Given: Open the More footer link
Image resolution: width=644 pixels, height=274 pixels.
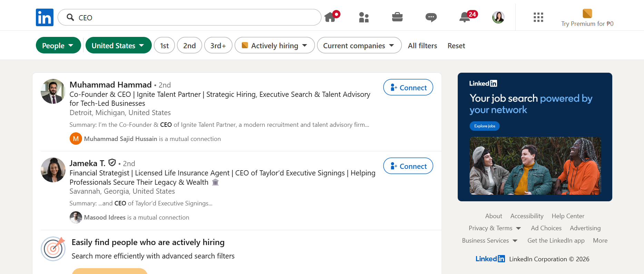Looking at the screenshot, I should (600, 241).
